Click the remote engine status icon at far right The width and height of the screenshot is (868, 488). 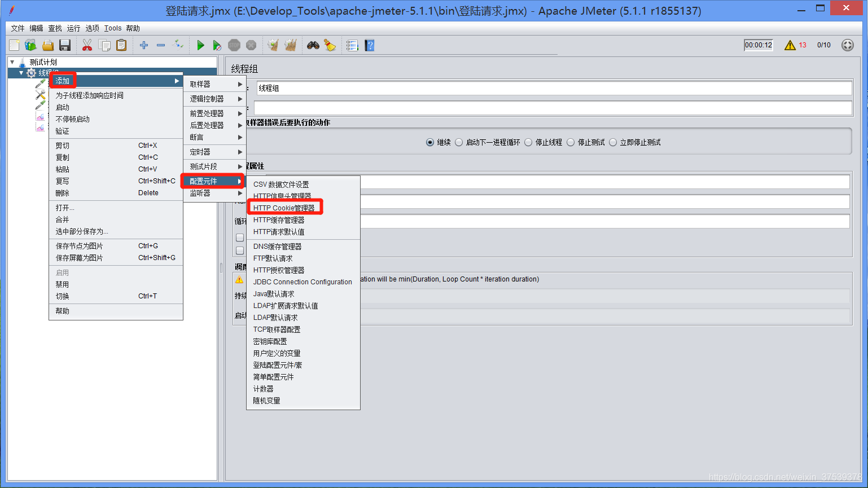tap(848, 45)
